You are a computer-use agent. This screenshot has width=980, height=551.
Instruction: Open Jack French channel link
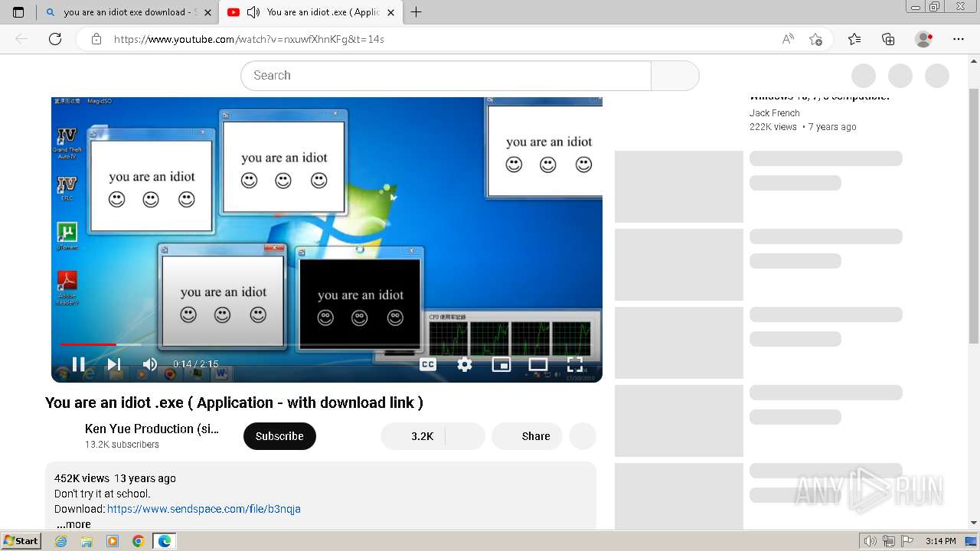pyautogui.click(x=774, y=113)
